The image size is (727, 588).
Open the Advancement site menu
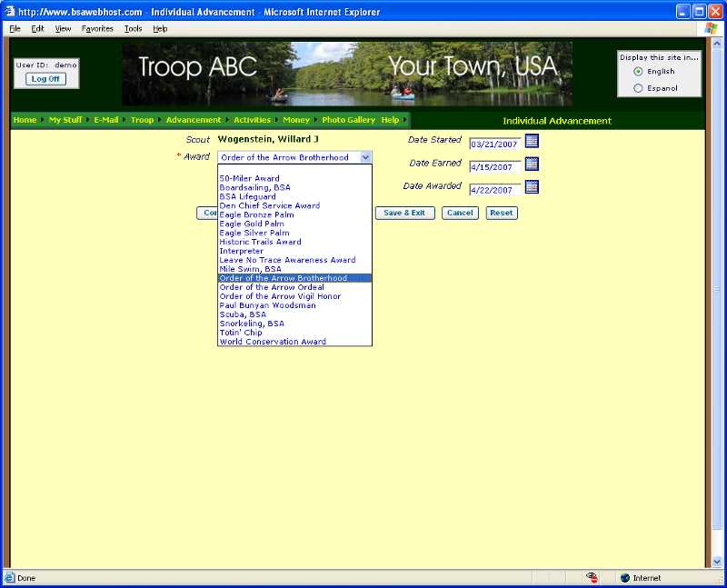pos(194,120)
